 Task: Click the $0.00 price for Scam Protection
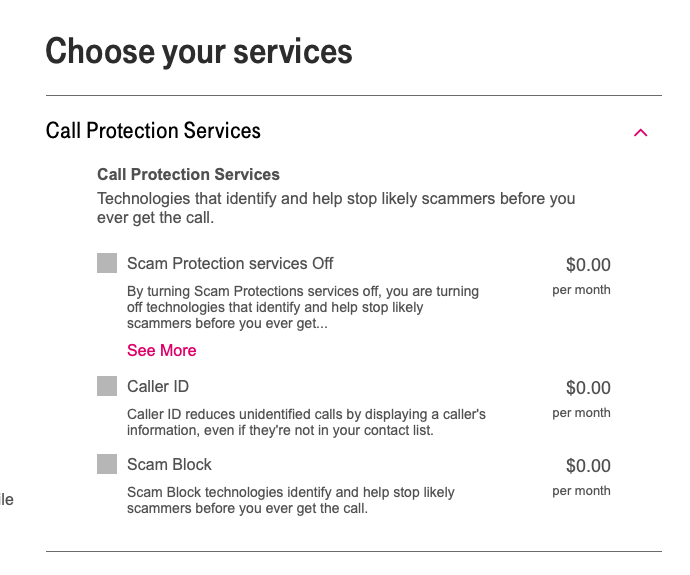(x=588, y=265)
